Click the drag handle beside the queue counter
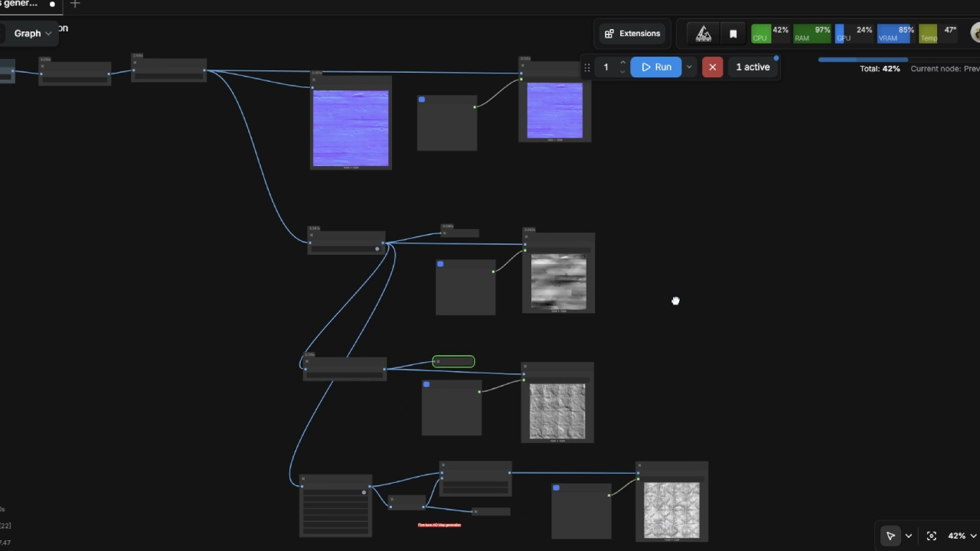The image size is (980, 551). pos(586,67)
